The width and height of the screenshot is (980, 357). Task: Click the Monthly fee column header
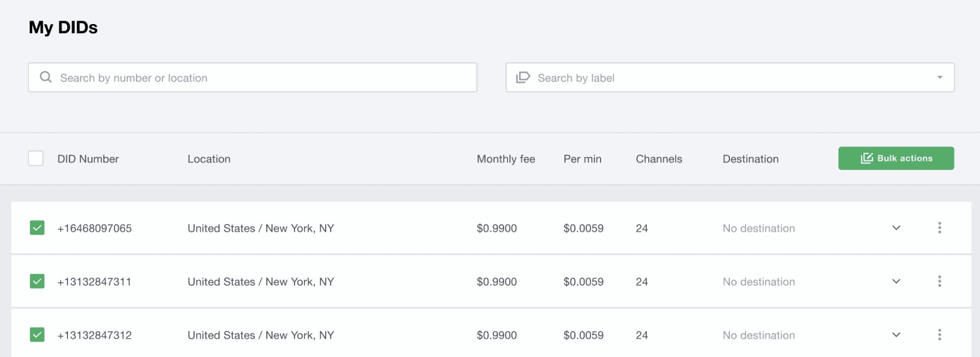pyautogui.click(x=506, y=159)
